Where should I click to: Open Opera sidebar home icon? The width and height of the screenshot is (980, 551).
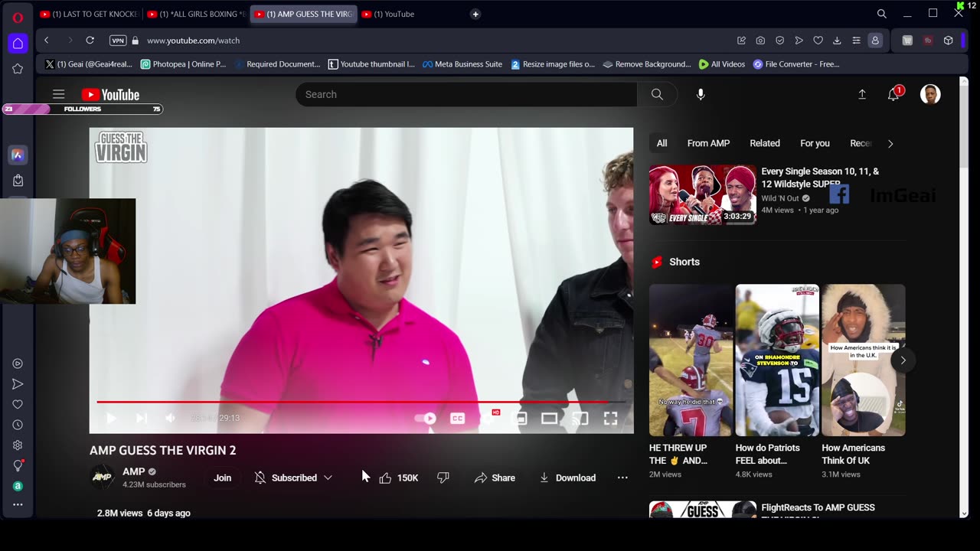click(x=18, y=43)
